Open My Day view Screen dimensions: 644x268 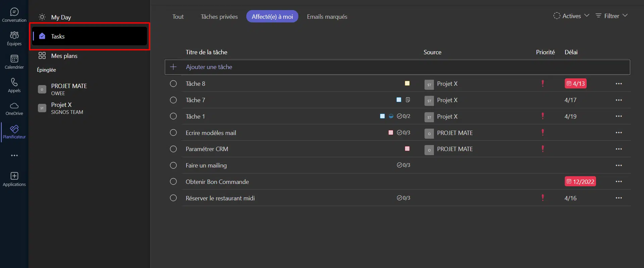point(61,17)
